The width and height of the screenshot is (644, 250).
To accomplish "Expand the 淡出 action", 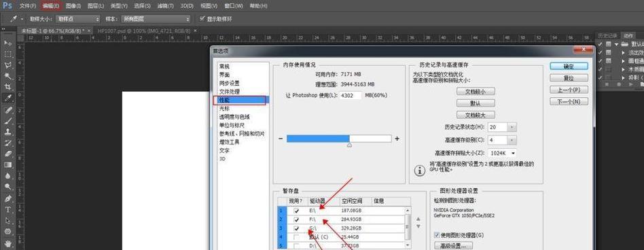I will 623,52.
